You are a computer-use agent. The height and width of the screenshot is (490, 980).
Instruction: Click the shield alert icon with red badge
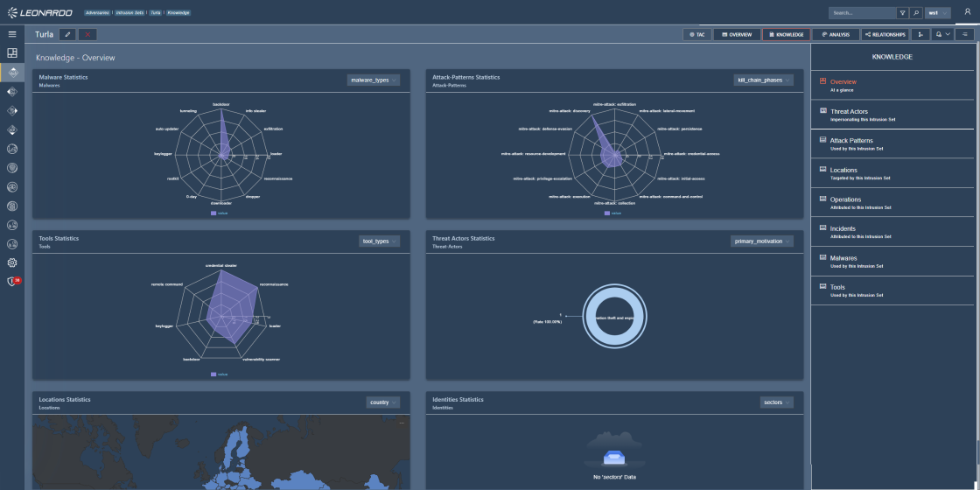click(12, 282)
